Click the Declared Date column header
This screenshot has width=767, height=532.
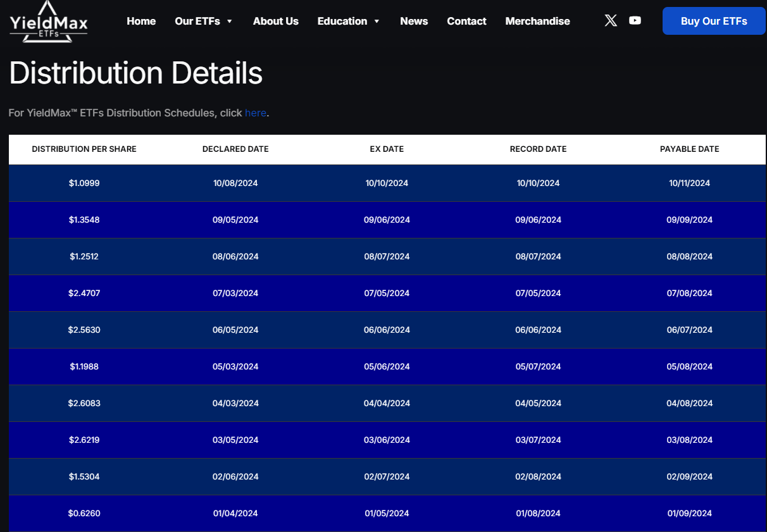tap(235, 149)
